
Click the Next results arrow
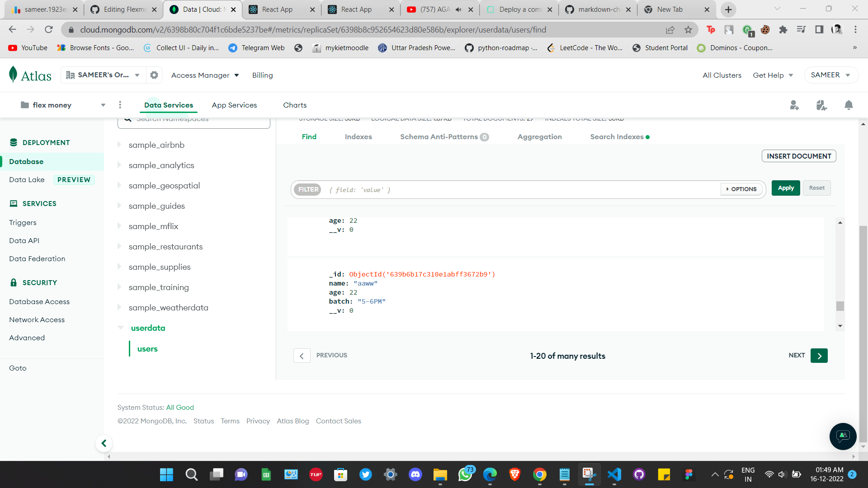(819, 356)
